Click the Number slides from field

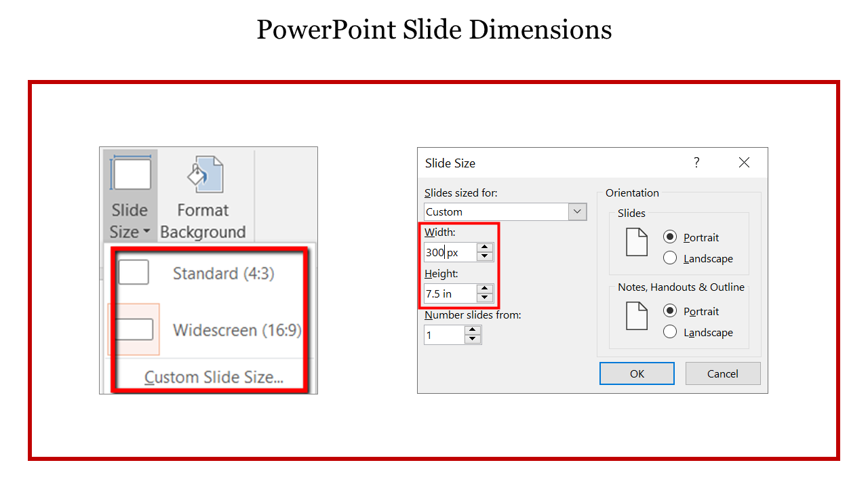coord(444,334)
